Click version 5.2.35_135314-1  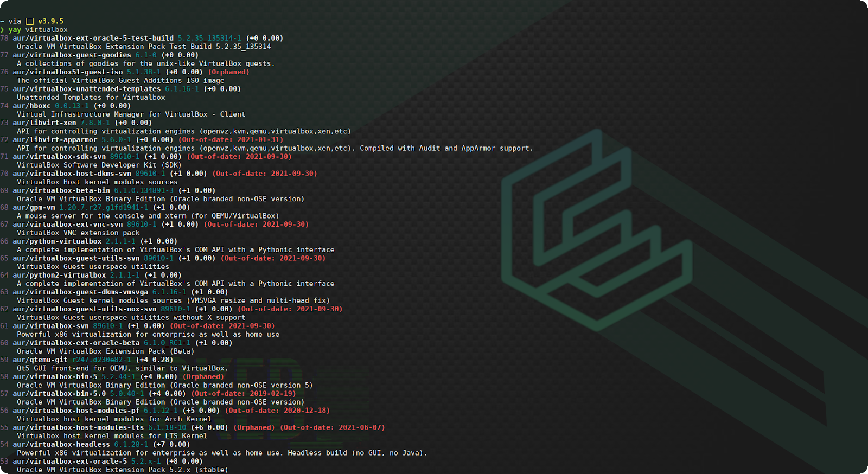click(209, 38)
